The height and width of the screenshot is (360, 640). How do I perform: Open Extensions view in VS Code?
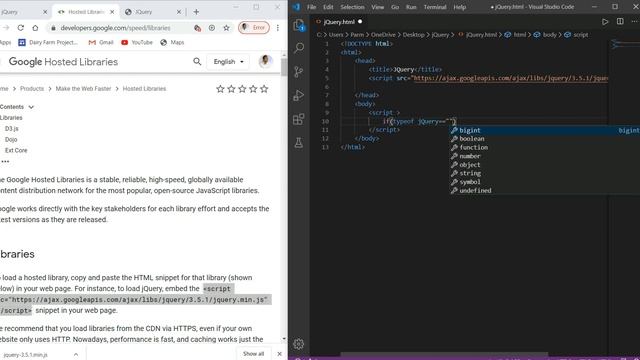click(299, 119)
